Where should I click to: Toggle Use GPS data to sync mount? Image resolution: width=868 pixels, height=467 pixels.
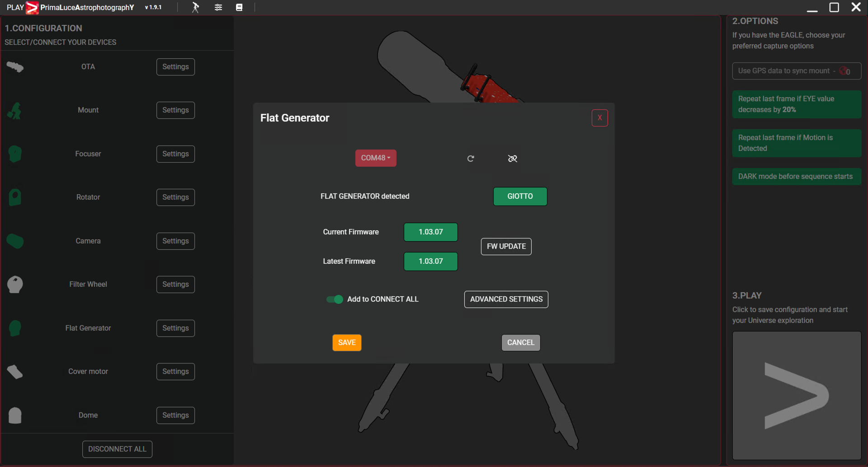797,71
